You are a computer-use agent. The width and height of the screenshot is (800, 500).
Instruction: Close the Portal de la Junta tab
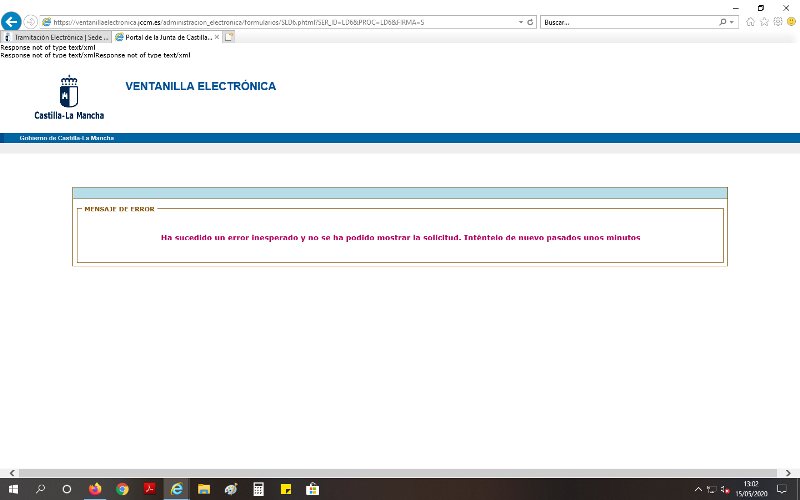217,37
